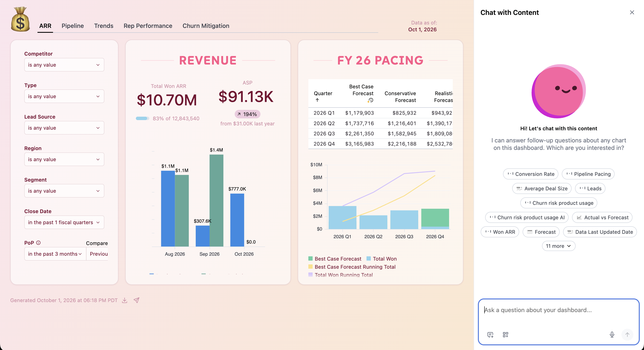
Task: Click the Quarter column sort arrow
Action: pyautogui.click(x=317, y=100)
